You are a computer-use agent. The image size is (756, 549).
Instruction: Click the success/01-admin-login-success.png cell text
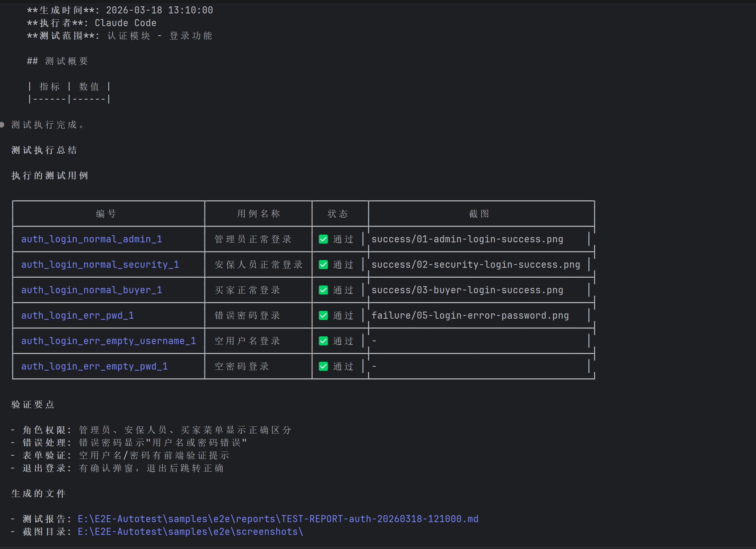click(x=467, y=239)
